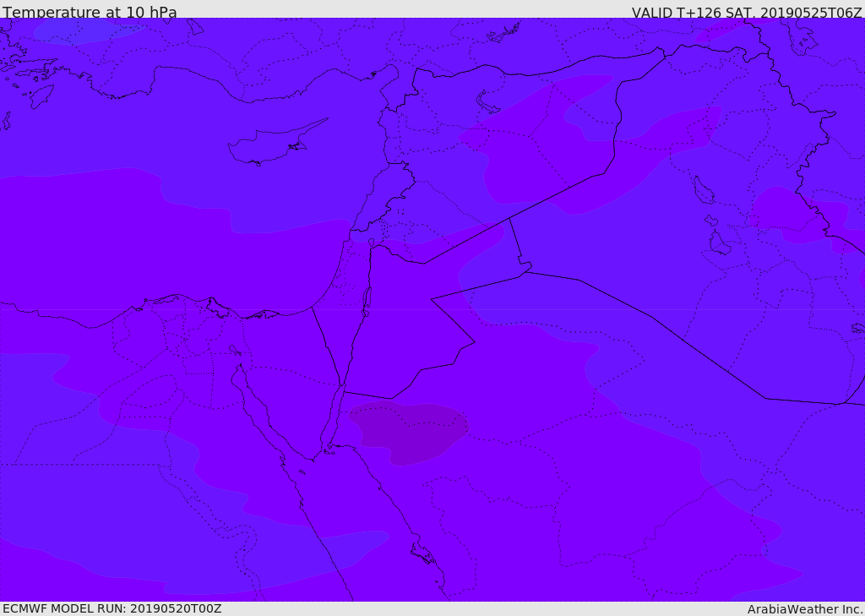Click the 'Temperature at 10 hPa' title text
This screenshot has height=616, width=865.
click(x=90, y=12)
